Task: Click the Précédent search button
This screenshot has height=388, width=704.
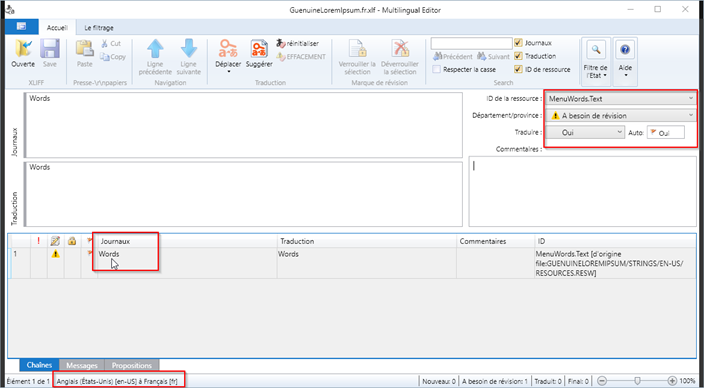Action: (453, 57)
